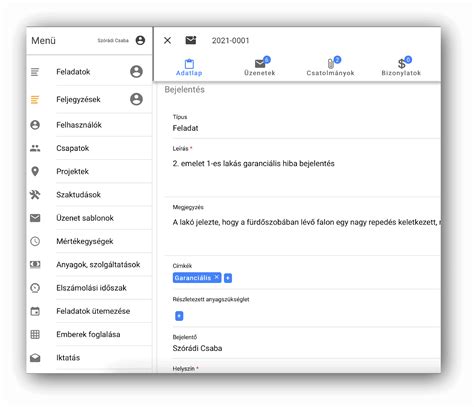Image resolution: width=474 pixels, height=407 pixels.
Task: Click the envelope icon beside 2021-0001
Action: pos(191,40)
